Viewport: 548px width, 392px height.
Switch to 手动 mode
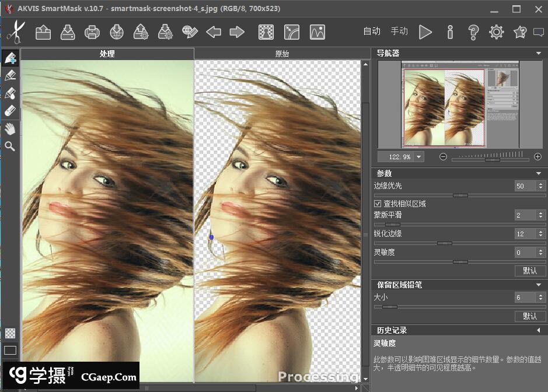[x=399, y=32]
